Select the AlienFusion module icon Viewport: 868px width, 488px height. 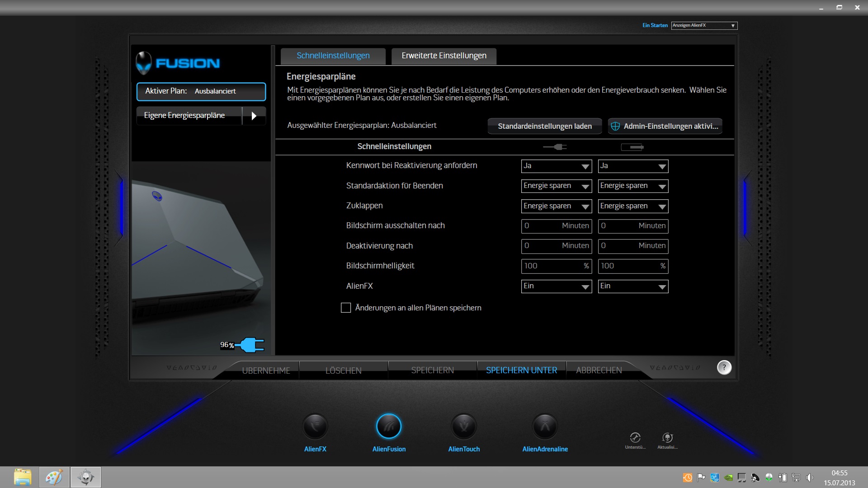click(389, 427)
